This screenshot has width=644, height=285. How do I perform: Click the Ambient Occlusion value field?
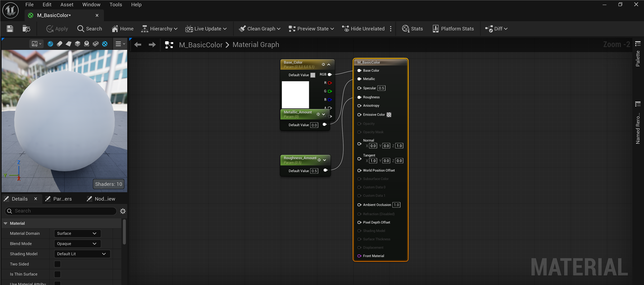pyautogui.click(x=396, y=205)
